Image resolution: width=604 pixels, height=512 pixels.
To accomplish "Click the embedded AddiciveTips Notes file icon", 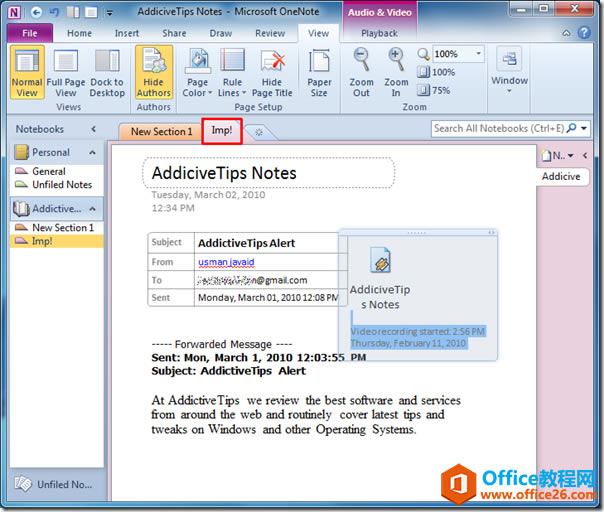I will 380,260.
